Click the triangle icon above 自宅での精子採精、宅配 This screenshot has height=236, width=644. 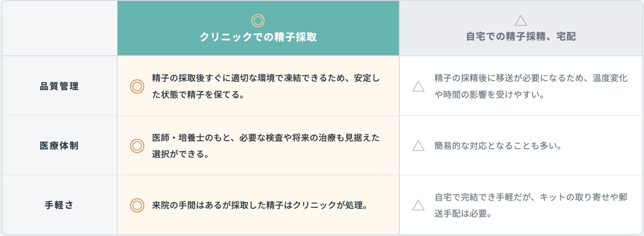521,20
